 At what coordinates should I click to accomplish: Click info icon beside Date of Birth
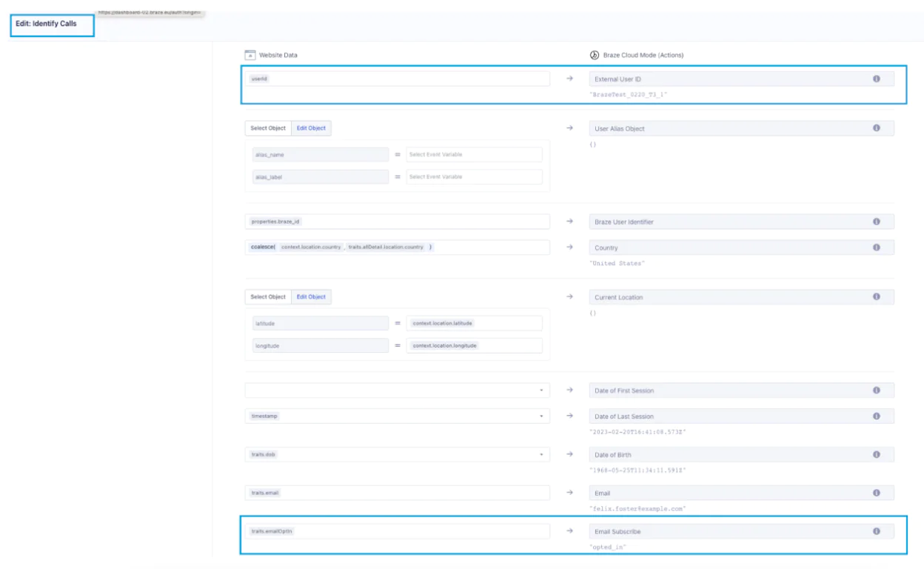877,454
